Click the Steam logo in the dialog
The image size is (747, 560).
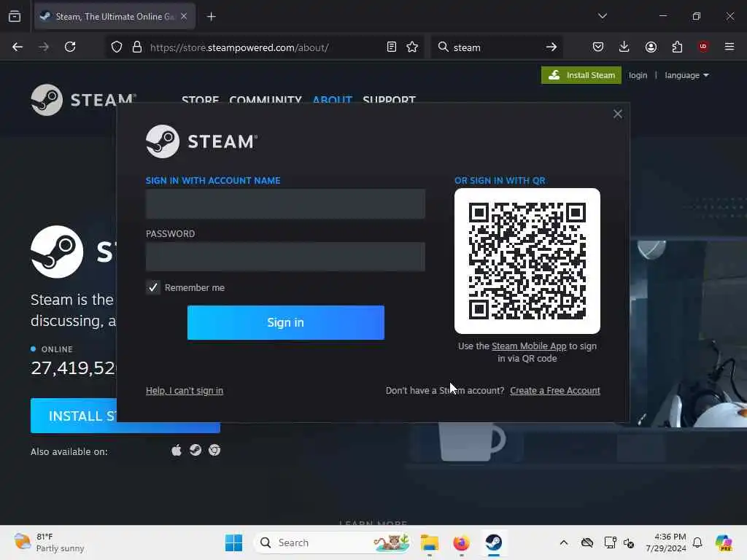(x=201, y=141)
